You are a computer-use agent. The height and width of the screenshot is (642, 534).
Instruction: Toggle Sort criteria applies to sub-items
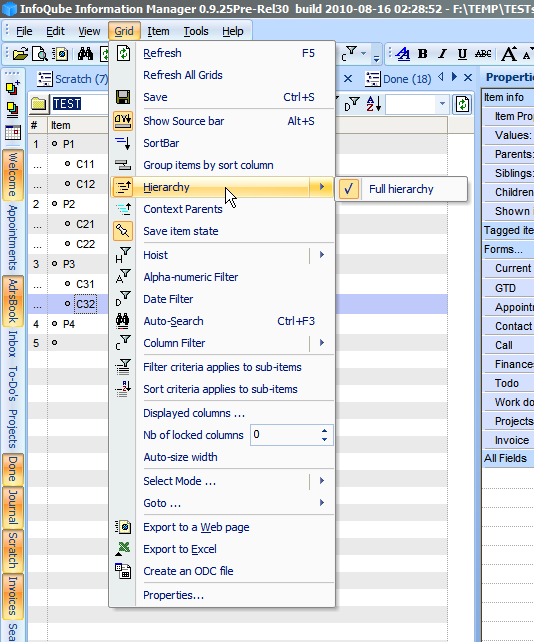point(222,389)
